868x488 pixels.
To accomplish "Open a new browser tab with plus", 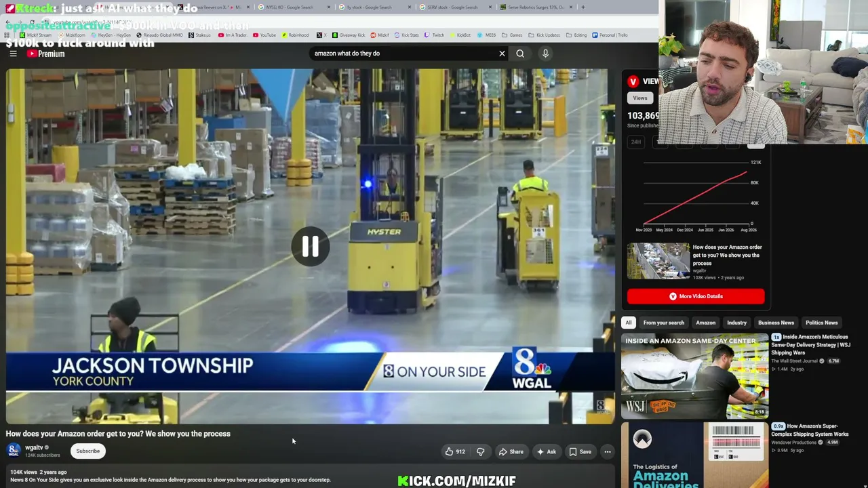I will click(x=583, y=7).
